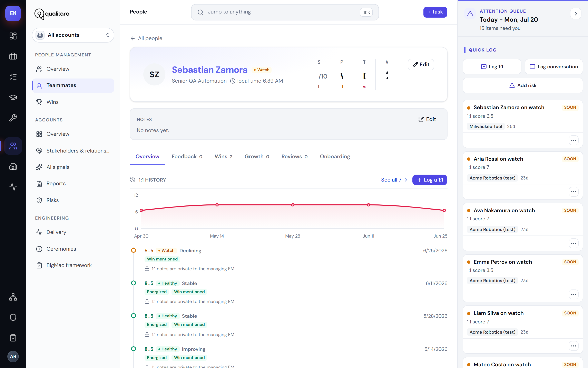Open AI signals in sidebar

pos(73,167)
